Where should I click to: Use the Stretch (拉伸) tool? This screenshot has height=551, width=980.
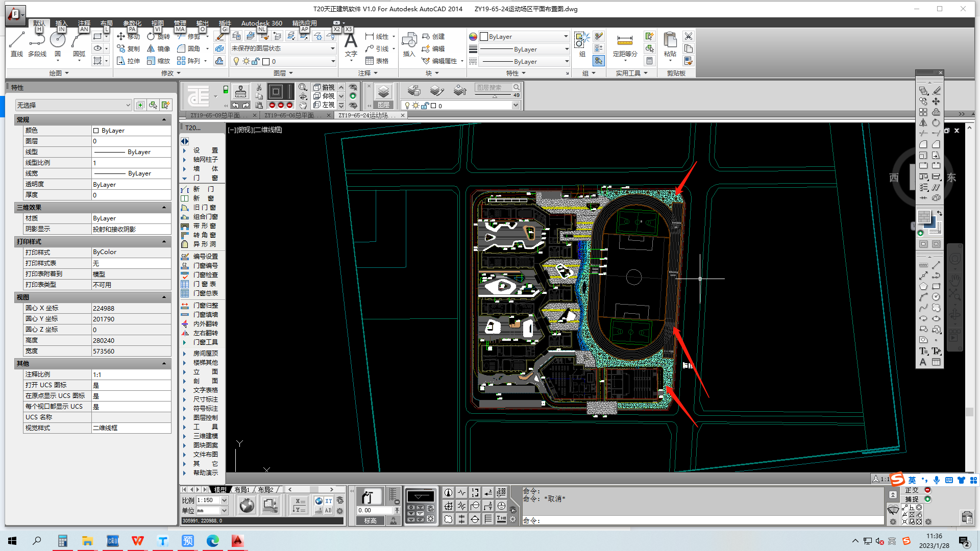tap(128, 61)
